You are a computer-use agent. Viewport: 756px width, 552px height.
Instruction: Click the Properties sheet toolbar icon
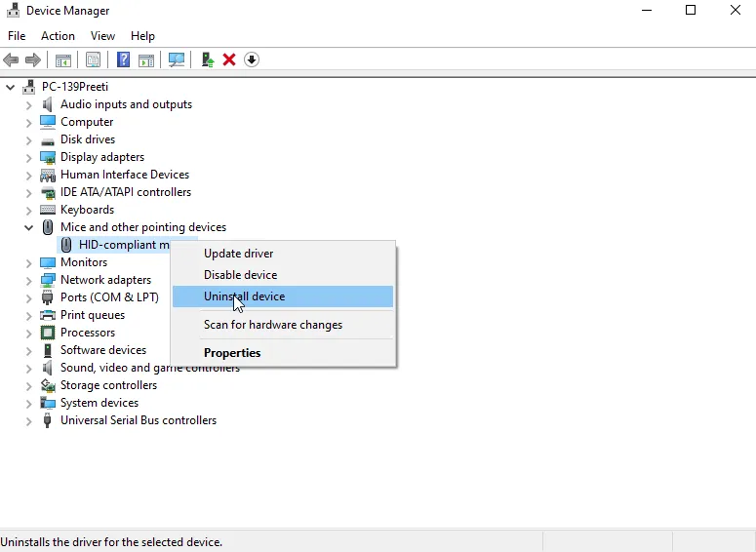tap(93, 59)
